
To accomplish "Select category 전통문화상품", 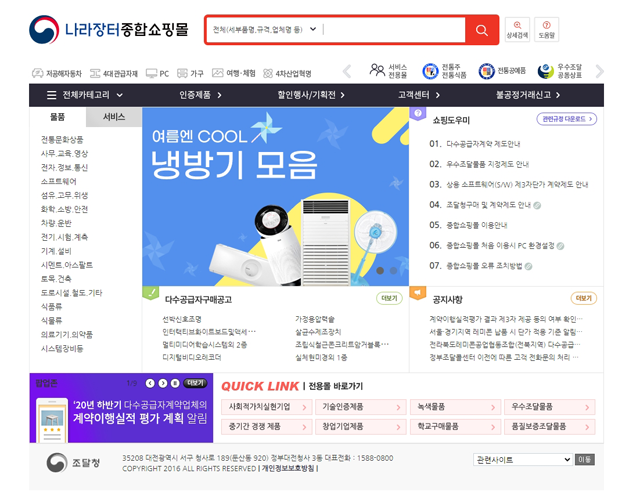I will [x=62, y=140].
